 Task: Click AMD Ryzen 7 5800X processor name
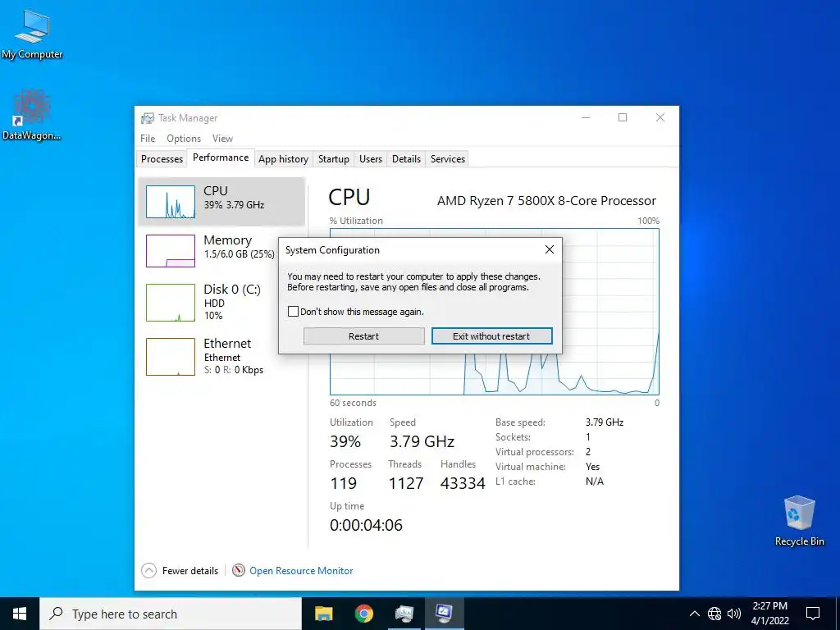tap(546, 201)
